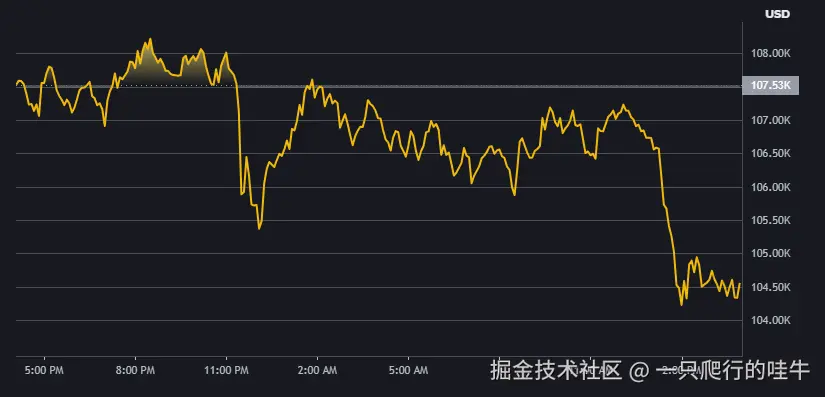
Task: Click the 104.00K axis label
Action: [x=770, y=320]
